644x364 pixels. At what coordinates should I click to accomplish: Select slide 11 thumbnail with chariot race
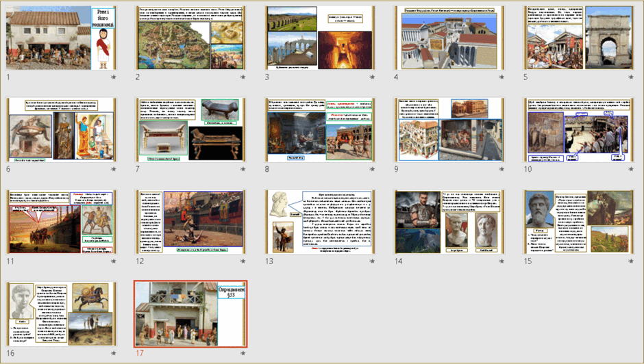61,222
